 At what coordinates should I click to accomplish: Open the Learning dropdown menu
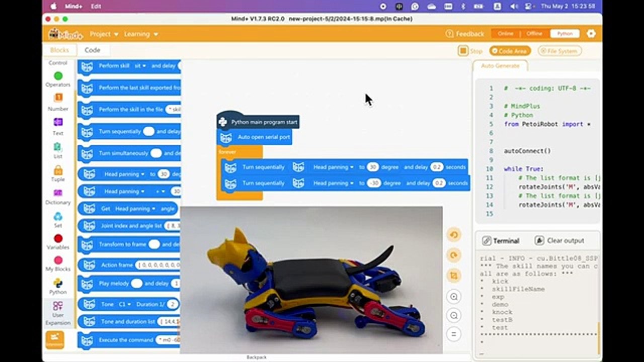(x=141, y=34)
